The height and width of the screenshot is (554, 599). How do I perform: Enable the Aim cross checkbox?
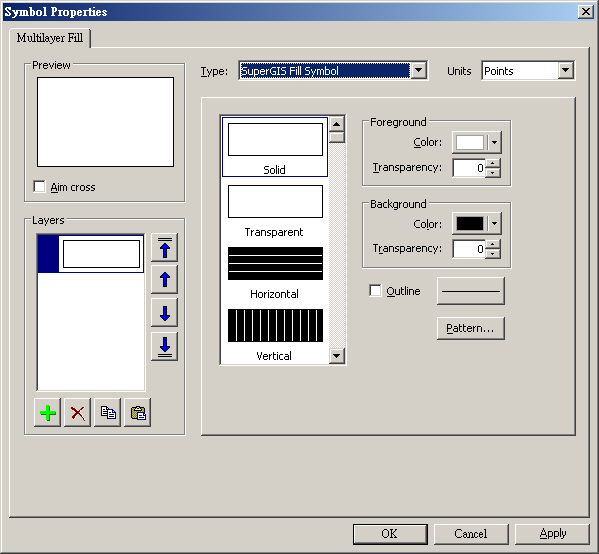coord(39,187)
